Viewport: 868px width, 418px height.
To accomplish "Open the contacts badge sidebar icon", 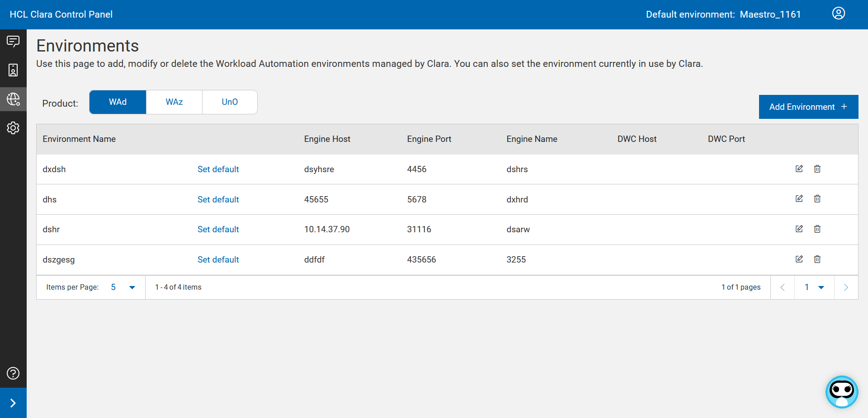I will (13, 70).
